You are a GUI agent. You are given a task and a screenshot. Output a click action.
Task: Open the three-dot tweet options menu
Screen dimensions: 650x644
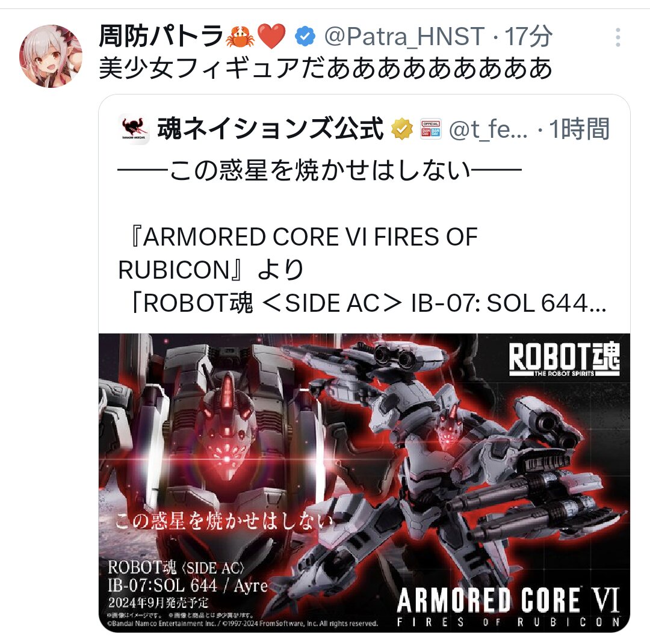point(617,37)
